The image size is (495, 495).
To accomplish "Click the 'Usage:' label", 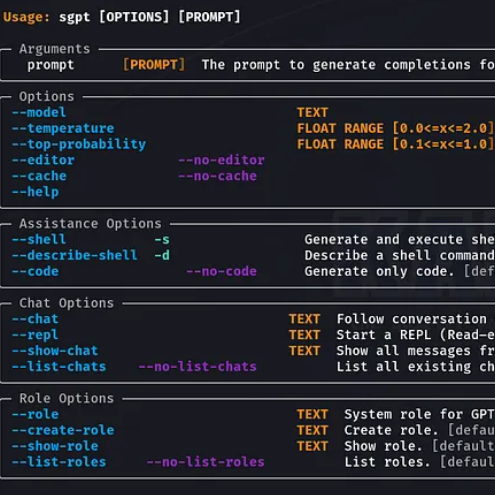I will [x=26, y=17].
